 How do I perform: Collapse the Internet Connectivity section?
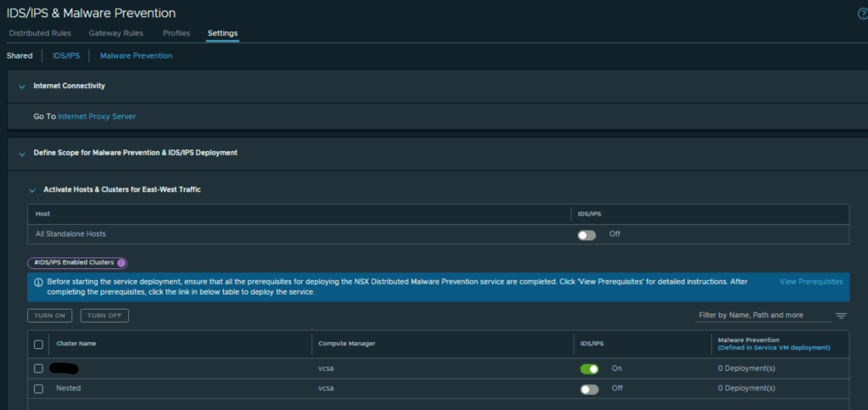coord(21,86)
